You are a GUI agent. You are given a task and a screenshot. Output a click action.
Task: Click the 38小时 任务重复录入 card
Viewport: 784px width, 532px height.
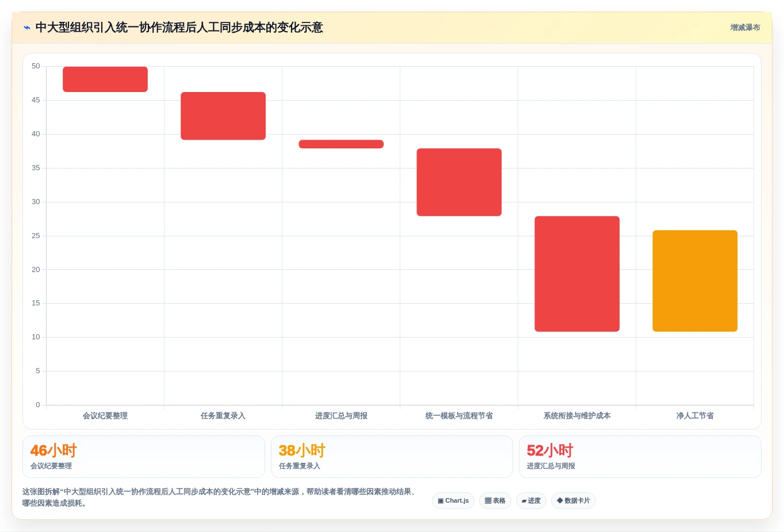[x=392, y=457]
